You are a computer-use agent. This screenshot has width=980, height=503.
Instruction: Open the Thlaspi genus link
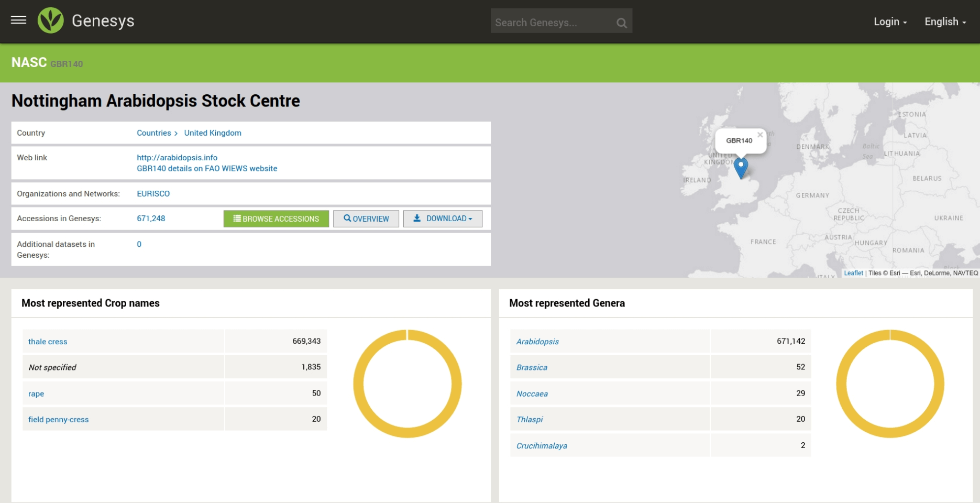[x=530, y=420]
